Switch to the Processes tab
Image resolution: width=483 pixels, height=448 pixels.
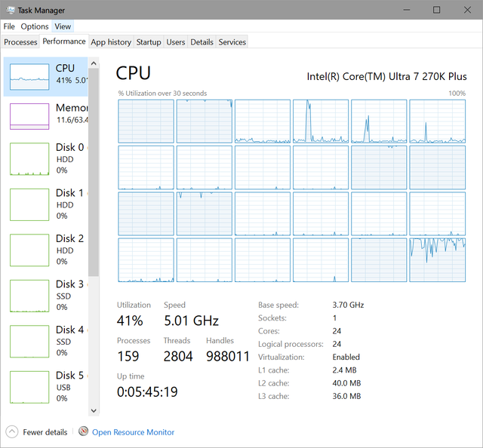coord(20,42)
